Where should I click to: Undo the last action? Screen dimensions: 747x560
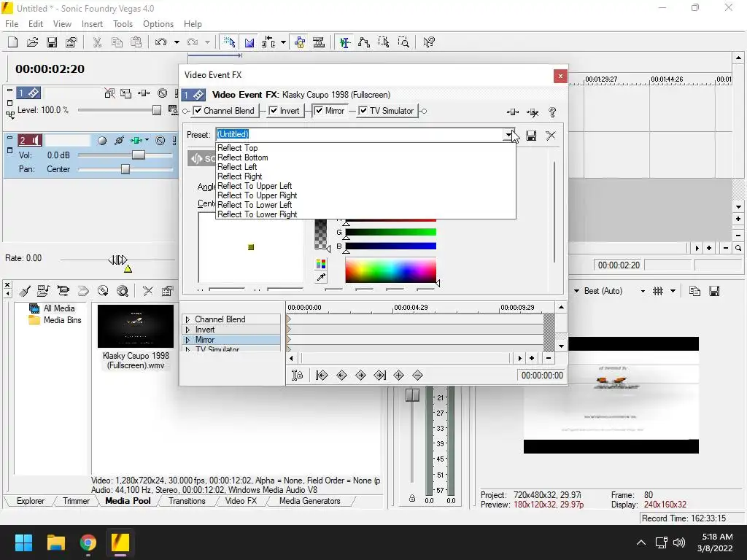point(161,42)
